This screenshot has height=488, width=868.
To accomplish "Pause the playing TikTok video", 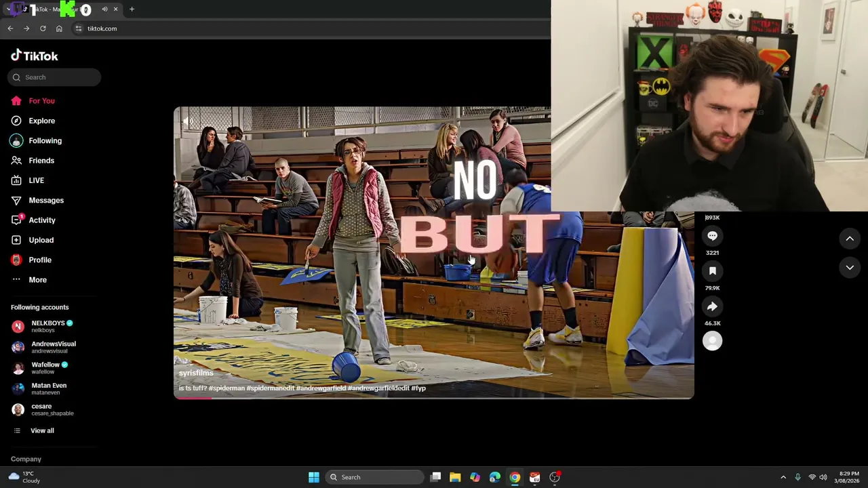I will click(x=434, y=253).
